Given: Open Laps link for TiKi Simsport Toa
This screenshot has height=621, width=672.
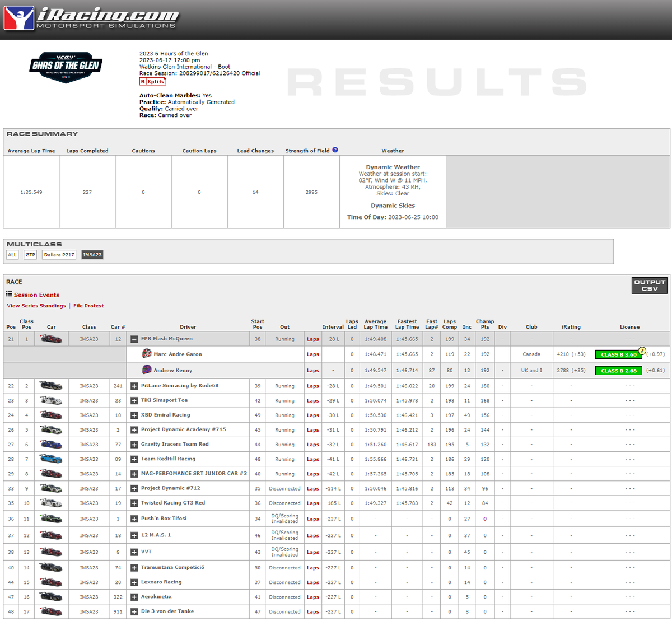Looking at the screenshot, I should [x=313, y=400].
